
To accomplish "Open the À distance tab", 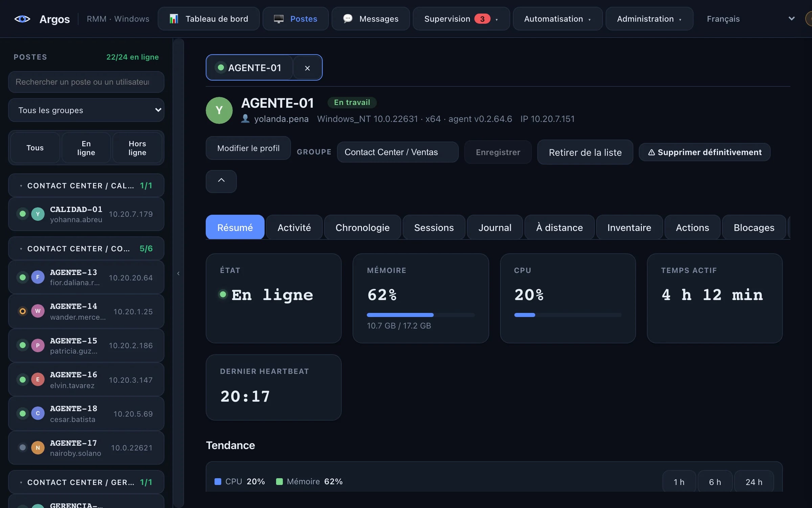I will (559, 227).
